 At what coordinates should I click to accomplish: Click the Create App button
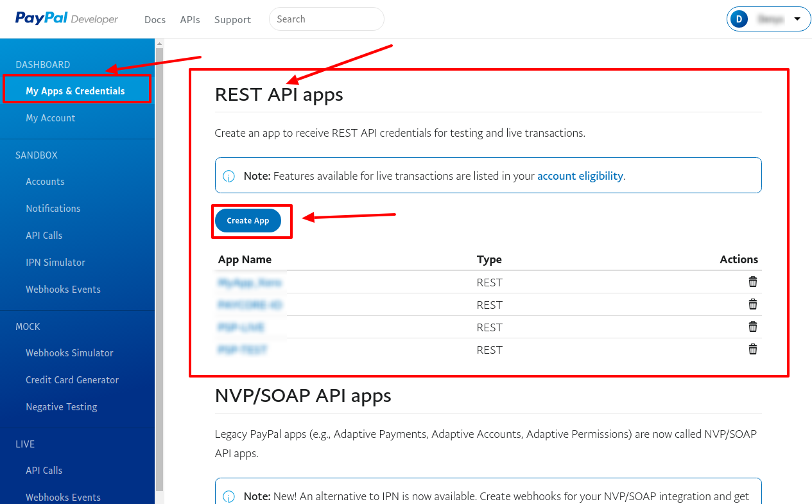pyautogui.click(x=248, y=220)
